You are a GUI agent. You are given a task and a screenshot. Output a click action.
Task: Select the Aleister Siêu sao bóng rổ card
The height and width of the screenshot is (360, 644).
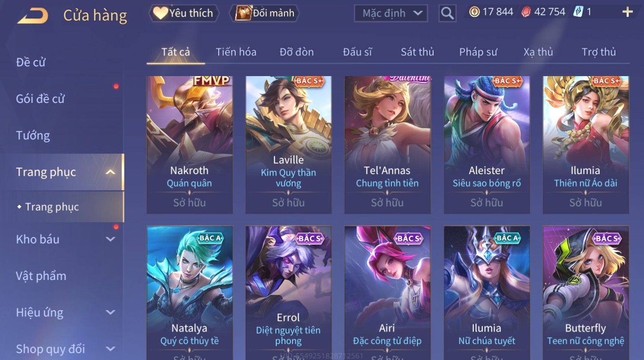(487, 145)
